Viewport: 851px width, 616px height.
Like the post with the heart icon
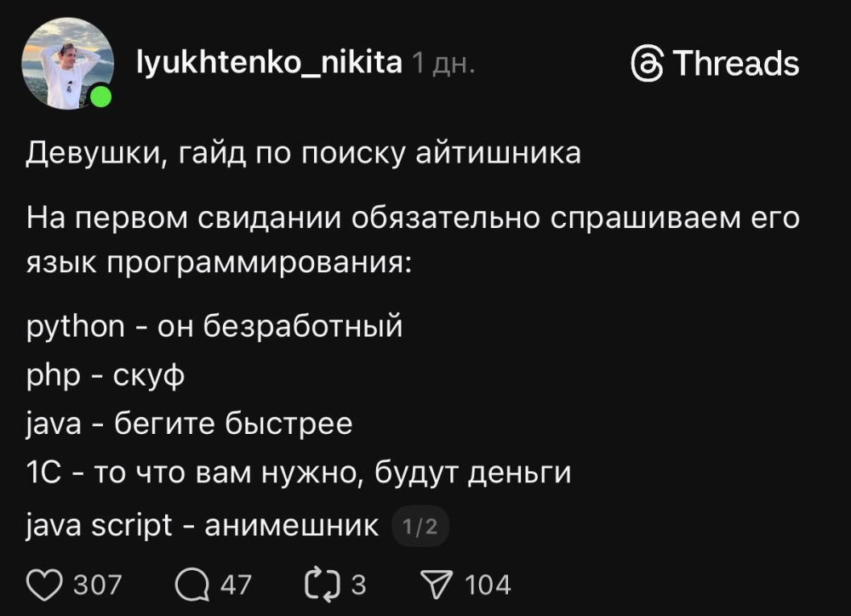pos(44,585)
